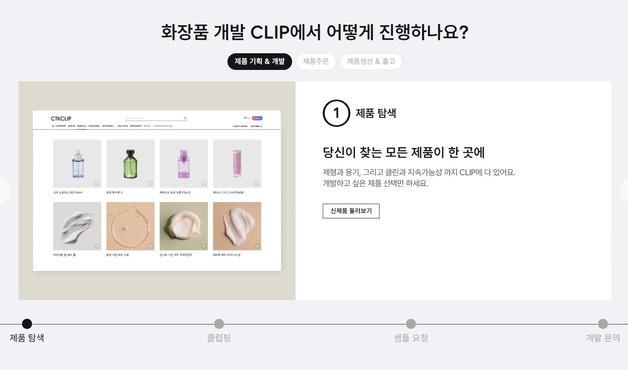Open the blue dropper bottle product thumbnail
Image resolution: width=628 pixels, height=370 pixels.
(x=77, y=163)
